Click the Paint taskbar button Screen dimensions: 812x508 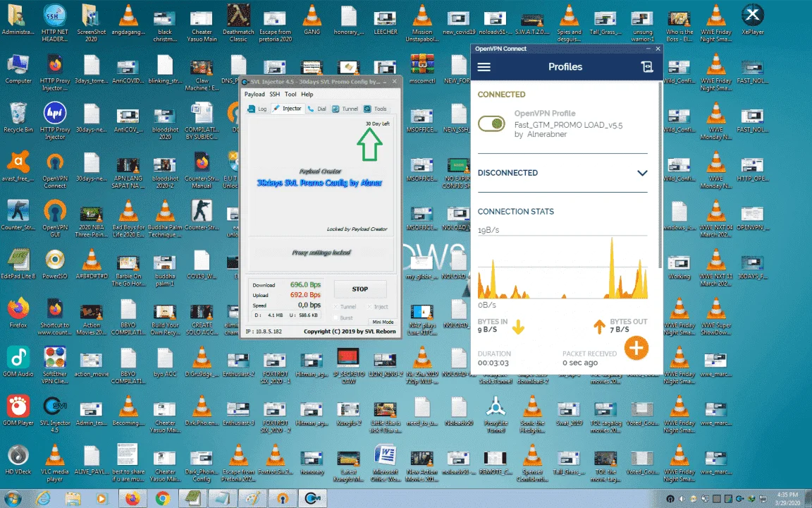tap(253, 499)
